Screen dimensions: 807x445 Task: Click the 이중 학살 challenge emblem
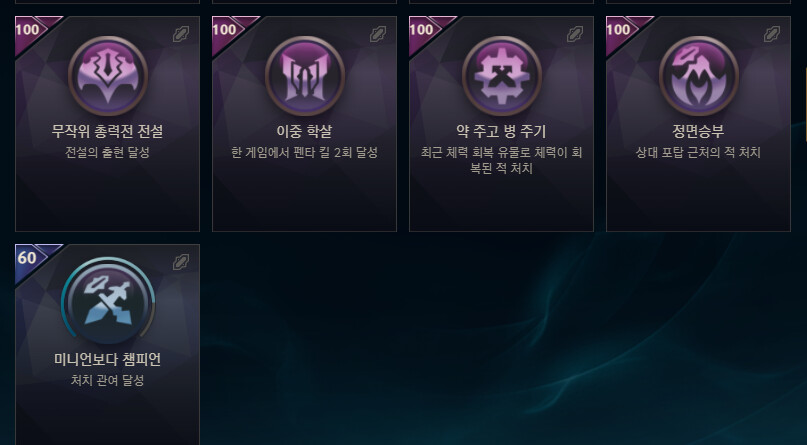[305, 76]
